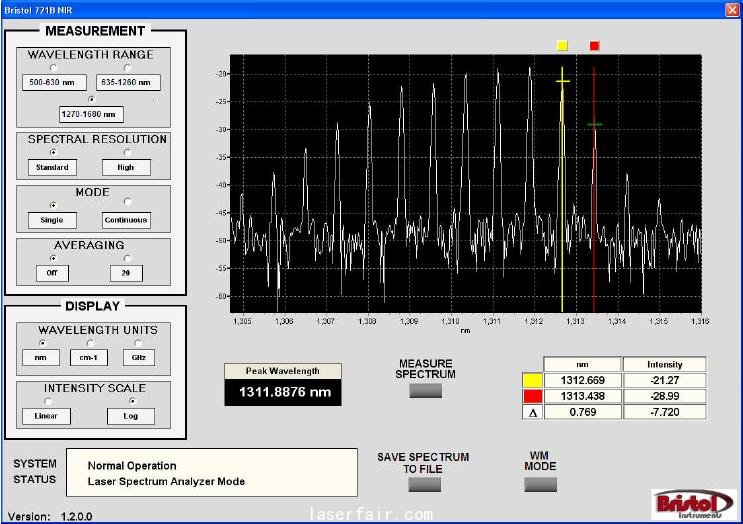Enable High spectral resolution
The image size is (743, 524).
[126, 152]
